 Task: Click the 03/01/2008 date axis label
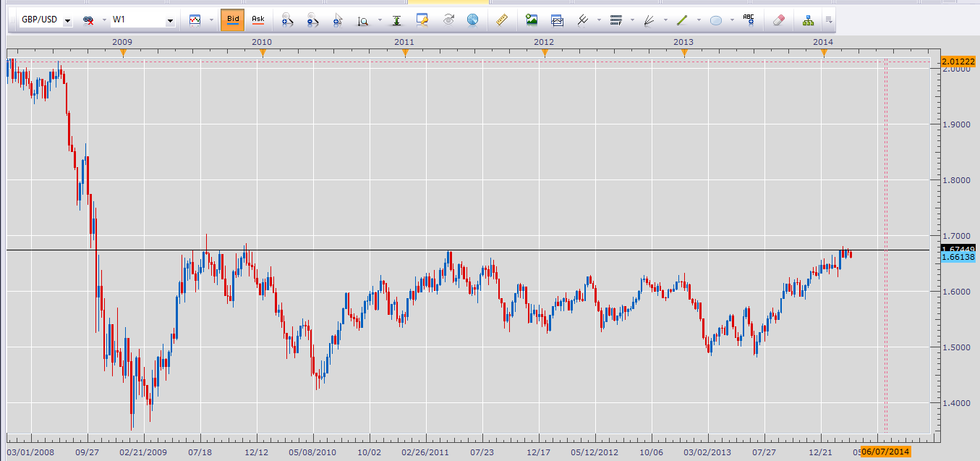30,451
